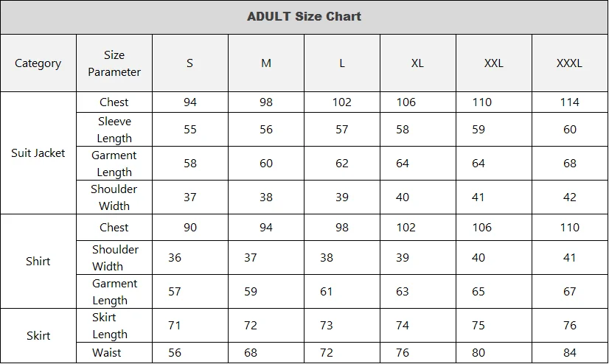The image size is (609, 364).
Task: Select the XXXL size column header
Action: (x=569, y=63)
